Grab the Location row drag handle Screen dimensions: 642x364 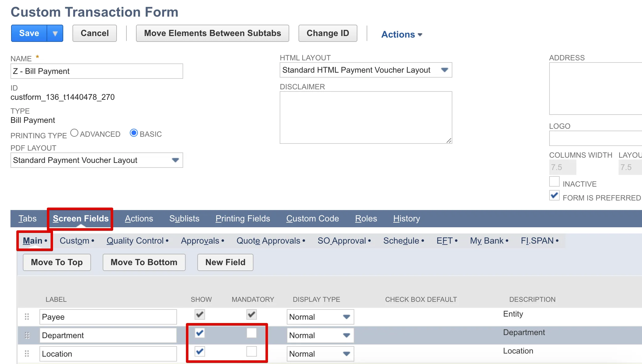(x=27, y=354)
